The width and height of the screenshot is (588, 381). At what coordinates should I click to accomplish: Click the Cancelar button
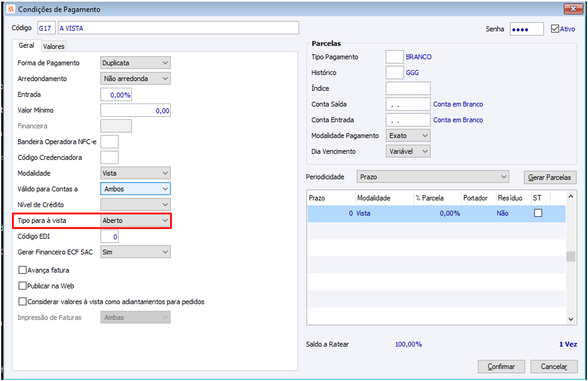pos(554,366)
